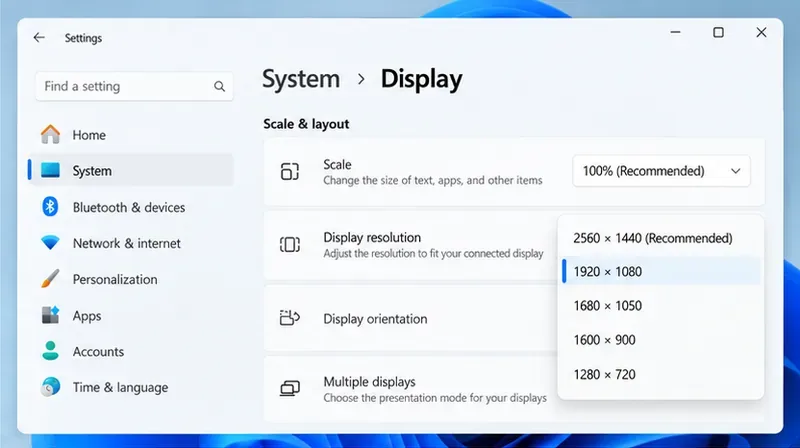Navigate to Network & internet label
Screen dimensions: 800x448
(x=127, y=243)
